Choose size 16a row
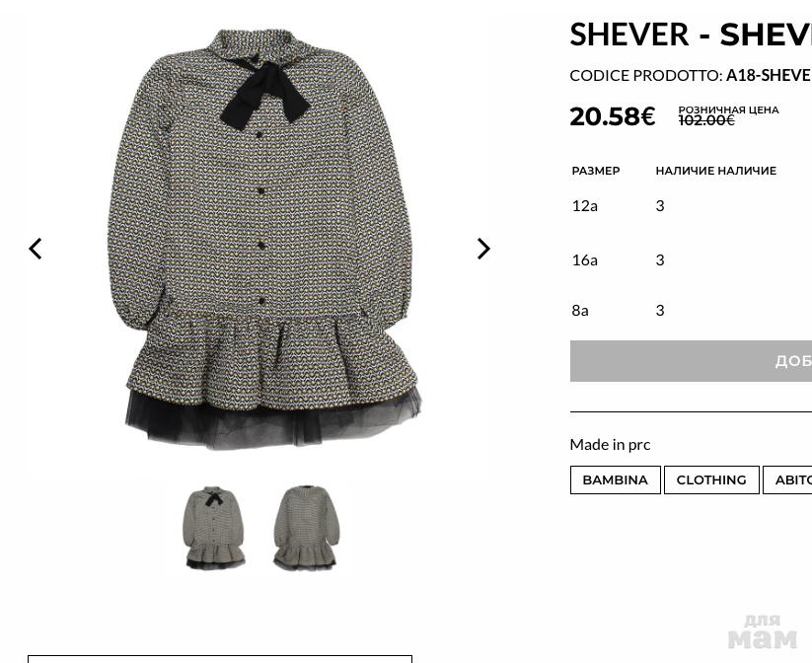The width and height of the screenshot is (812, 663). point(691,259)
